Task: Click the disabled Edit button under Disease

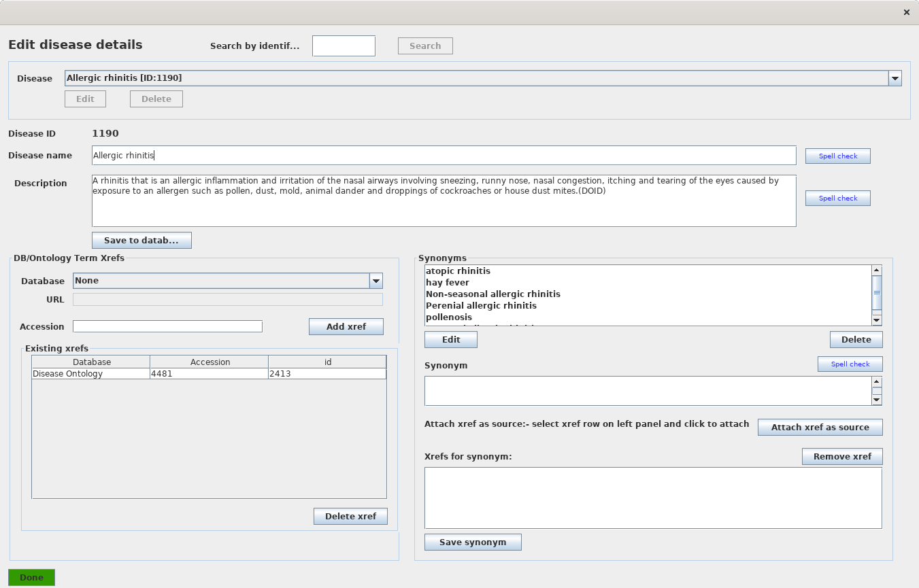Action: tap(85, 99)
